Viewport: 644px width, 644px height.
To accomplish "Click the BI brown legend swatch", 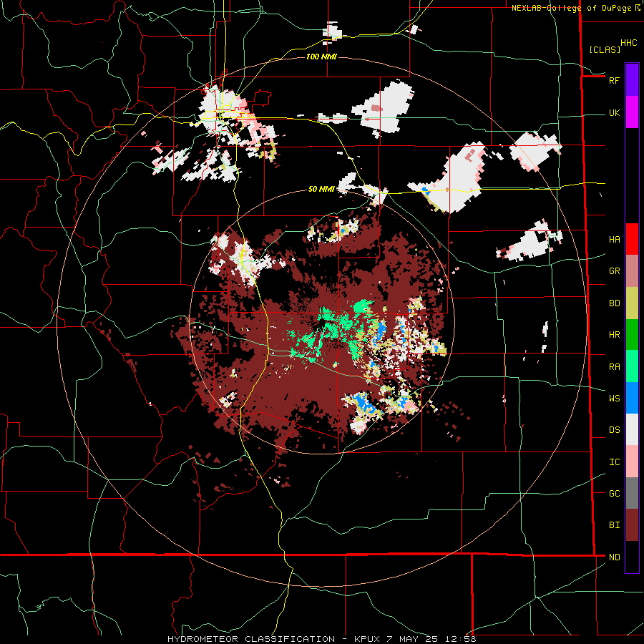I will click(632, 525).
